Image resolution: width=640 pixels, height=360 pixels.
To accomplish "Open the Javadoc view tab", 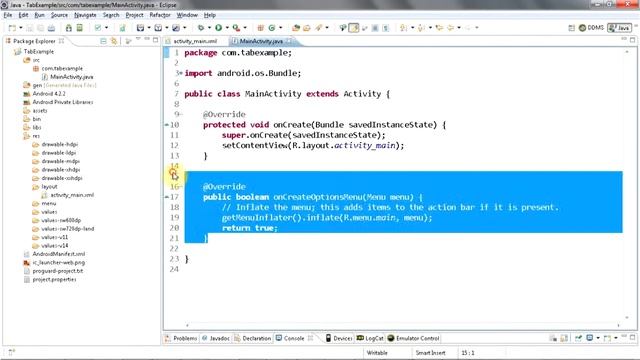I will click(216, 338).
